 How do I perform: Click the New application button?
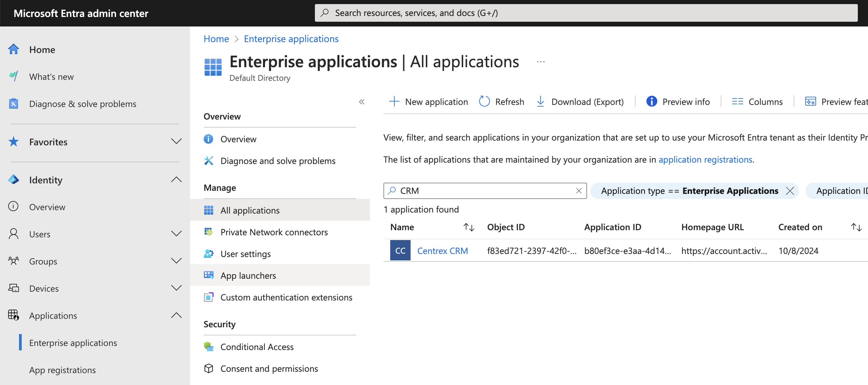point(428,102)
